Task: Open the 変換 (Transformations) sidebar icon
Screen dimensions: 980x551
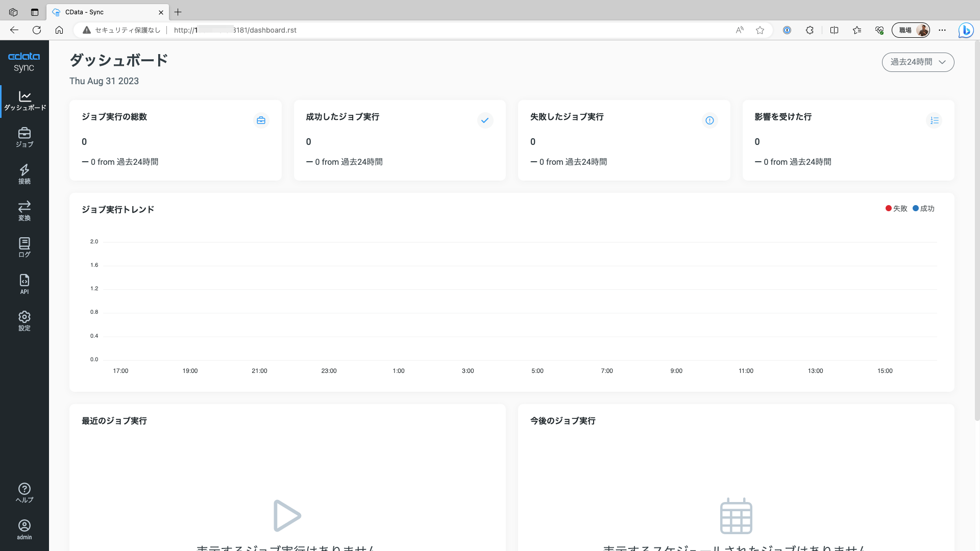Action: point(24,211)
